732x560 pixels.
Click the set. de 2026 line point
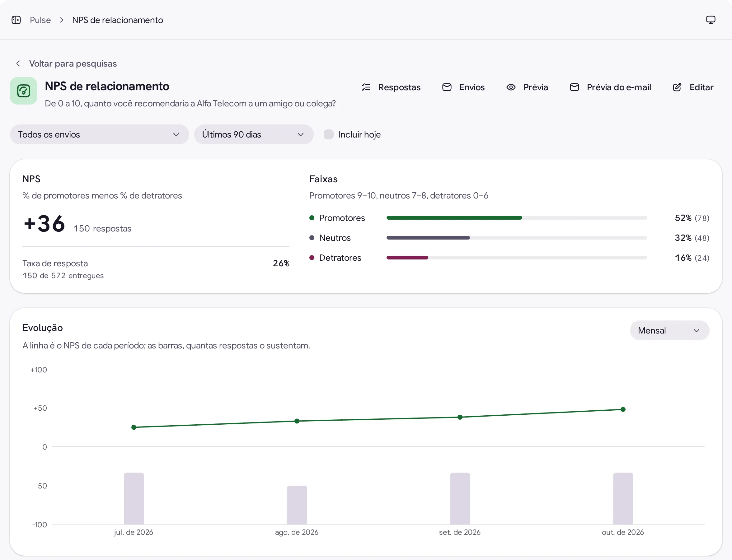460,417
